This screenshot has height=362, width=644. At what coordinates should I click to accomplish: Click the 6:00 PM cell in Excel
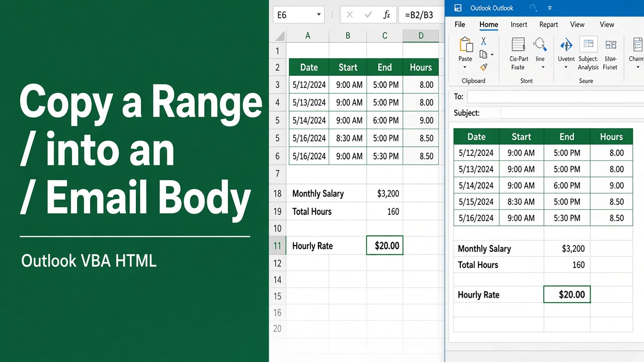coord(385,121)
